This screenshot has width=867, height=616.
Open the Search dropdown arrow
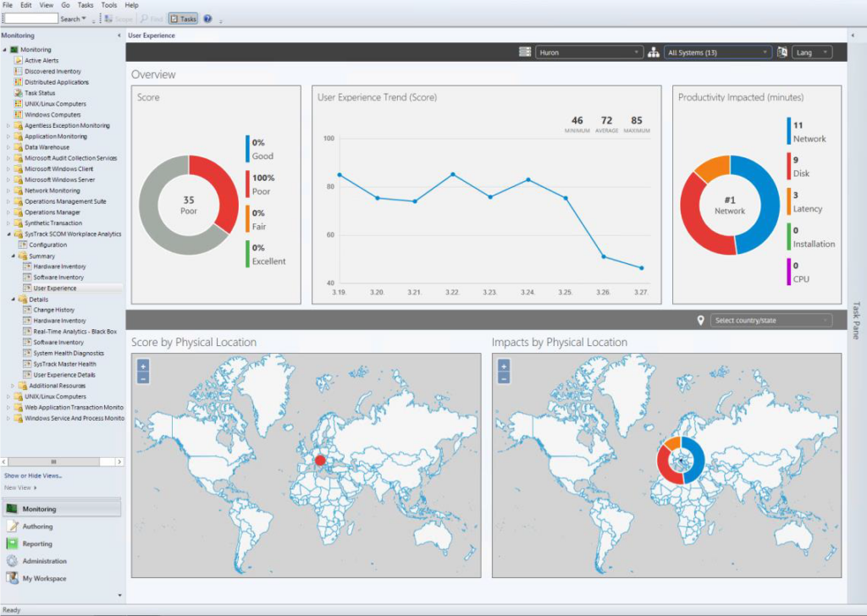[x=84, y=19]
